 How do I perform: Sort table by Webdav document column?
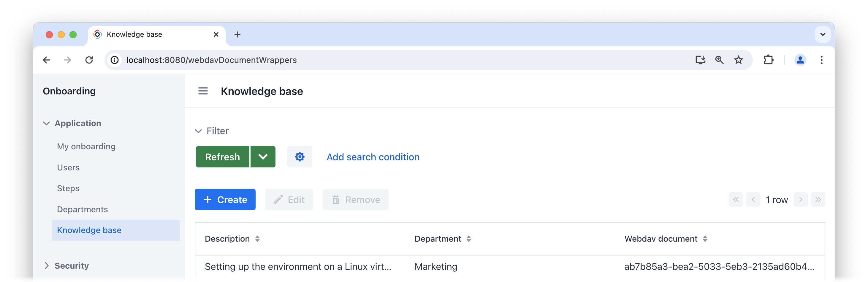tap(704, 239)
